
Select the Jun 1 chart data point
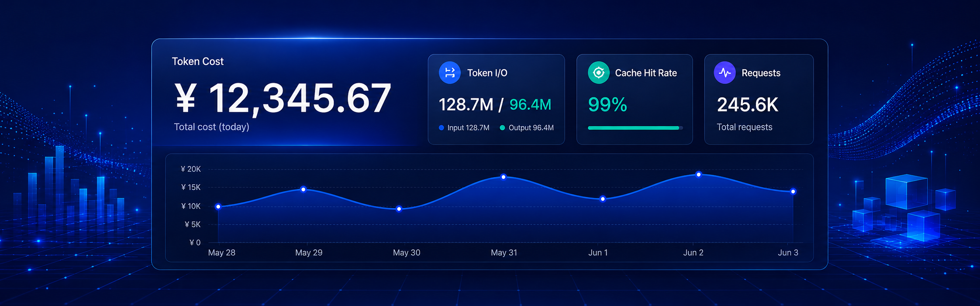tap(603, 199)
